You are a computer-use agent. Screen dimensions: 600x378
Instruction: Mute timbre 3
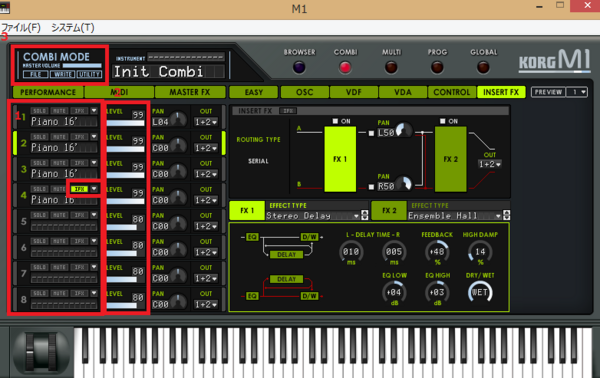click(x=59, y=163)
